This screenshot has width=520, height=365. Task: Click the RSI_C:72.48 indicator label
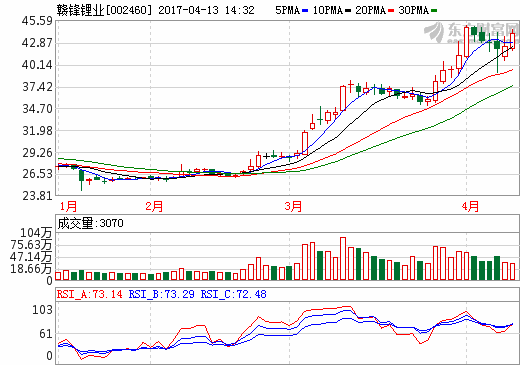(233, 294)
